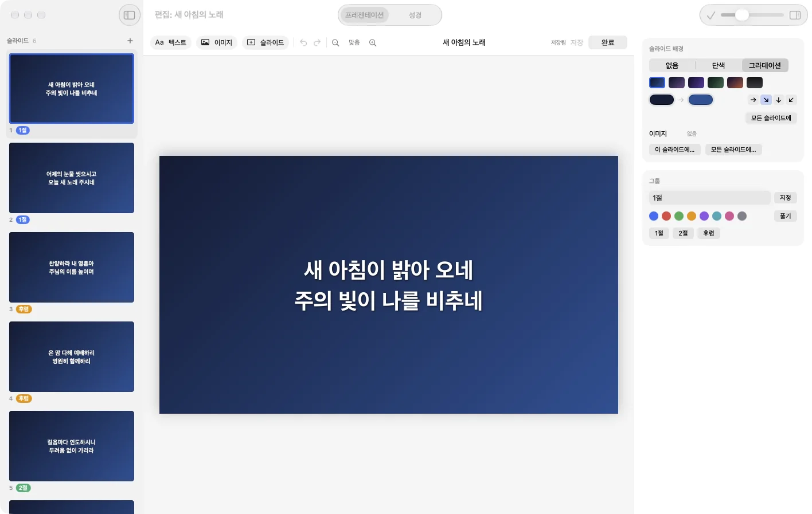Pick the second gray-purple gradient preset

pyautogui.click(x=677, y=83)
